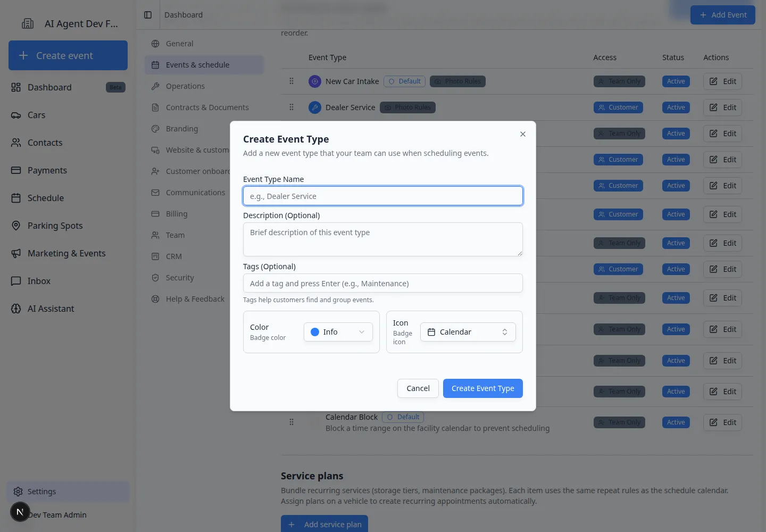The height and width of the screenshot is (532, 766).
Task: Click the Branding palette icon
Action: [155, 129]
